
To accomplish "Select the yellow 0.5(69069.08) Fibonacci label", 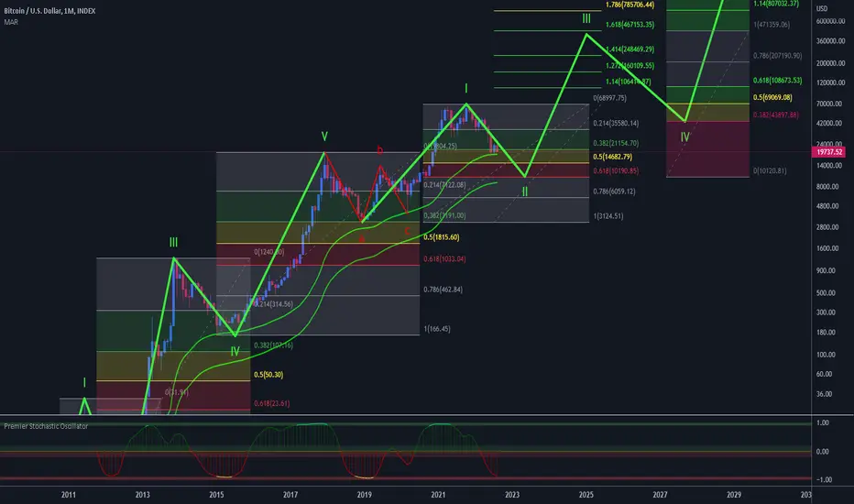I will [x=772, y=97].
